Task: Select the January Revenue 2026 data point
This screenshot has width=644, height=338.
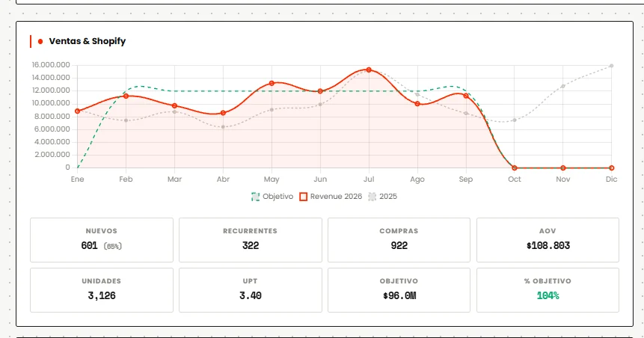Action: (x=77, y=111)
